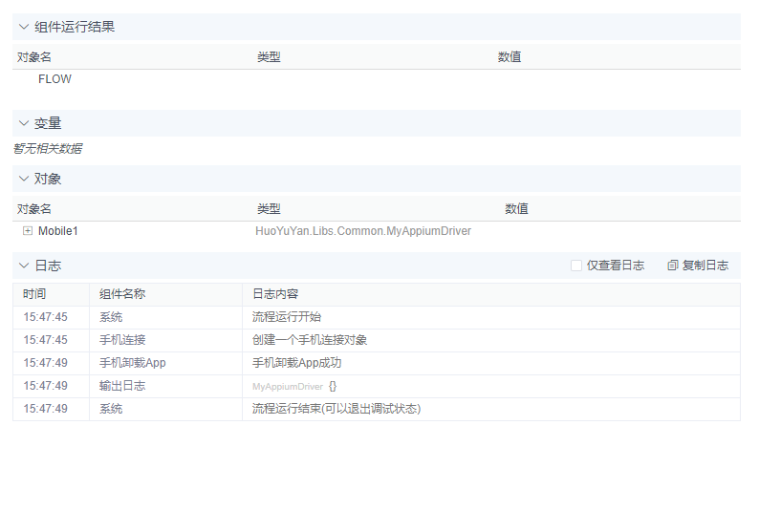Click the 手机连接 component name cell
Image resolution: width=759 pixels, height=532 pixels.
pos(165,340)
